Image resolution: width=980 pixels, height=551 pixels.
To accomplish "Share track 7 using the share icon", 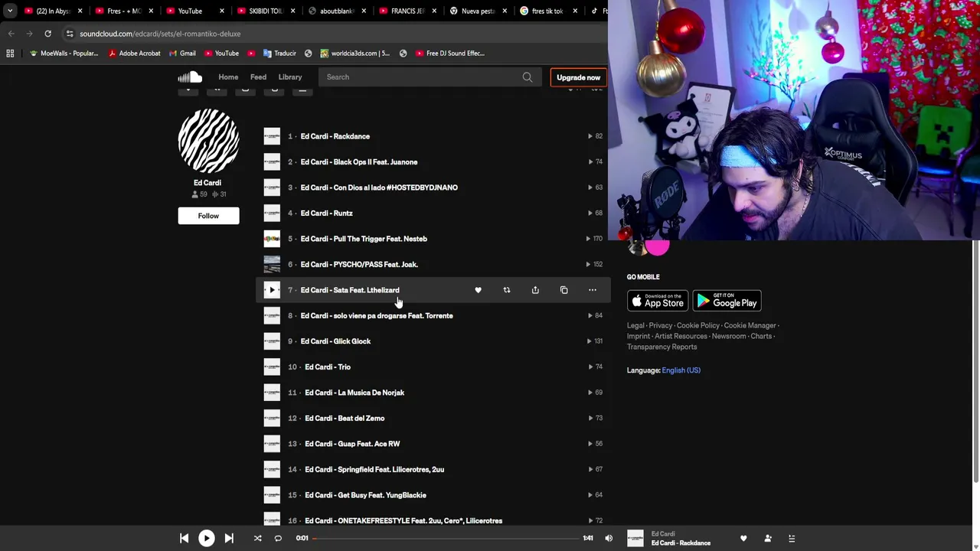I will 535,290.
